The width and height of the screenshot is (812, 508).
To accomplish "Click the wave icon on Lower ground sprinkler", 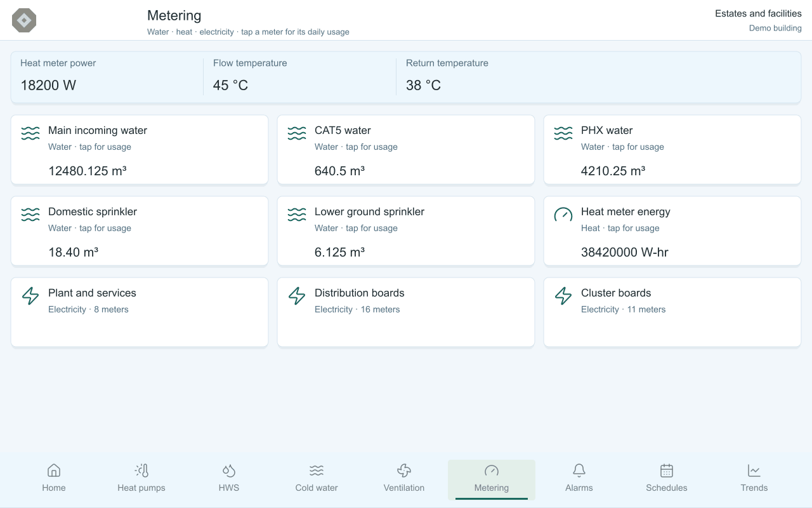I will 297,215.
